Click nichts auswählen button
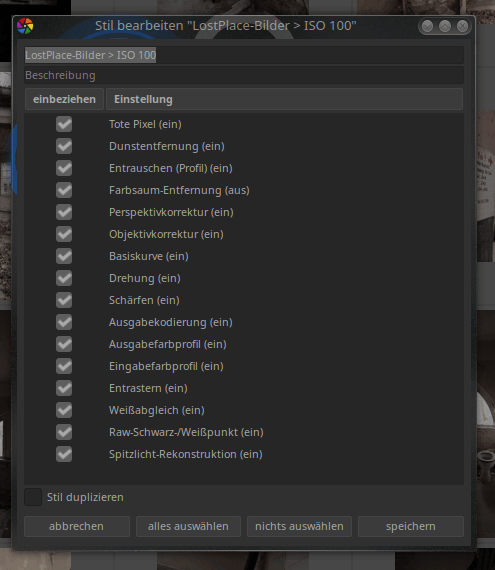Viewport: 495px width, 570px height. 299,526
